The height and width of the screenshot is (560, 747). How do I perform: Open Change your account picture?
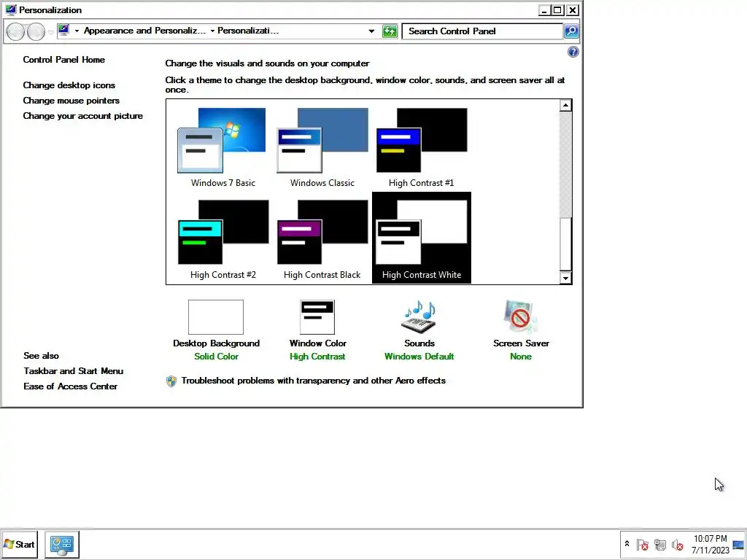(83, 116)
